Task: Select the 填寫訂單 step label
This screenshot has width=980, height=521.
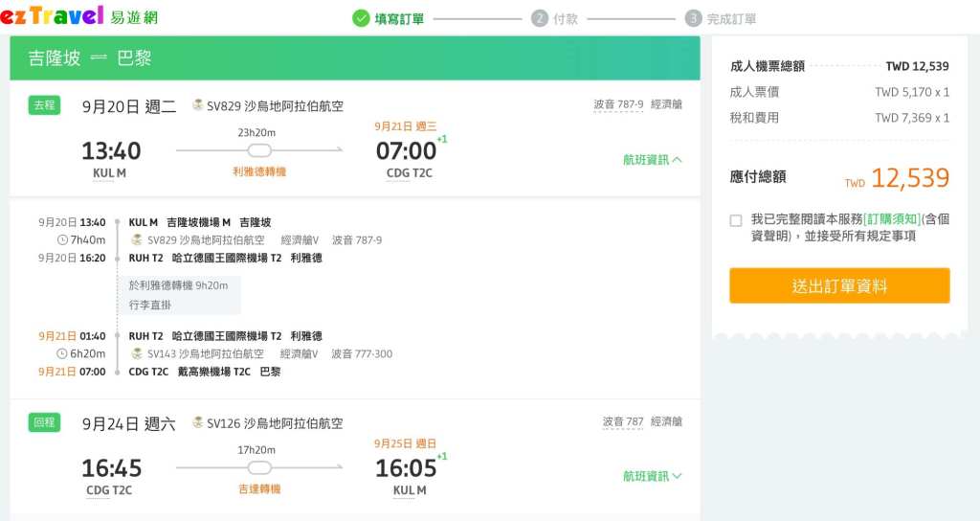Action: tap(400, 18)
